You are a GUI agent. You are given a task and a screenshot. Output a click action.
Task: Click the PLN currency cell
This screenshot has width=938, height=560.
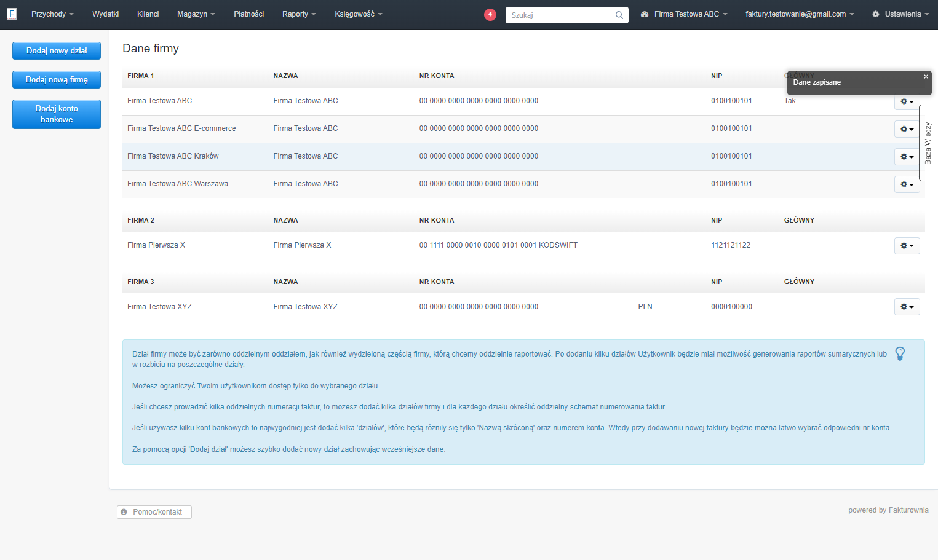[645, 307]
